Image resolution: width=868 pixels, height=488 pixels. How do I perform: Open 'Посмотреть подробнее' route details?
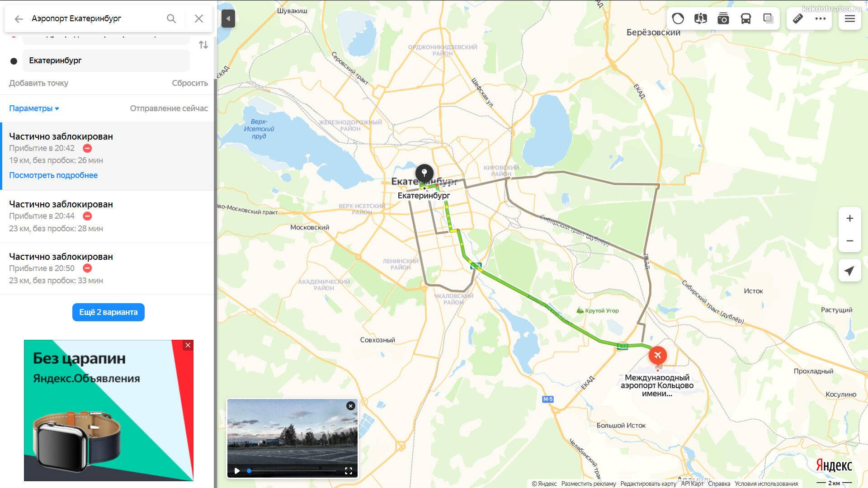point(53,175)
